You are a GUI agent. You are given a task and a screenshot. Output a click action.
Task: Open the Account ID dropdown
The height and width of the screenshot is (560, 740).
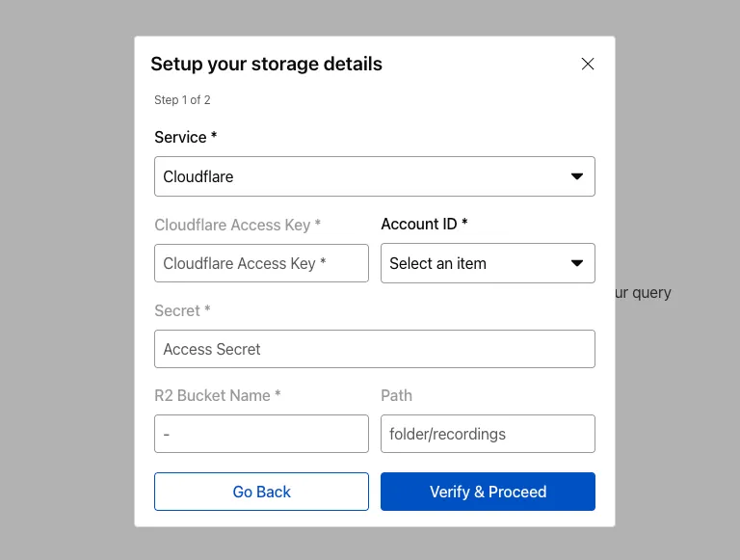(488, 263)
